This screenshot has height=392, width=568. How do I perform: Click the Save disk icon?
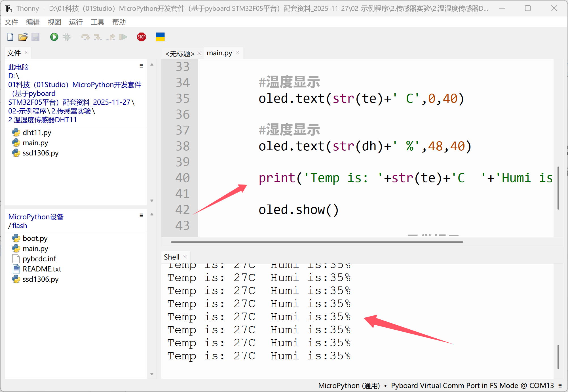click(35, 37)
